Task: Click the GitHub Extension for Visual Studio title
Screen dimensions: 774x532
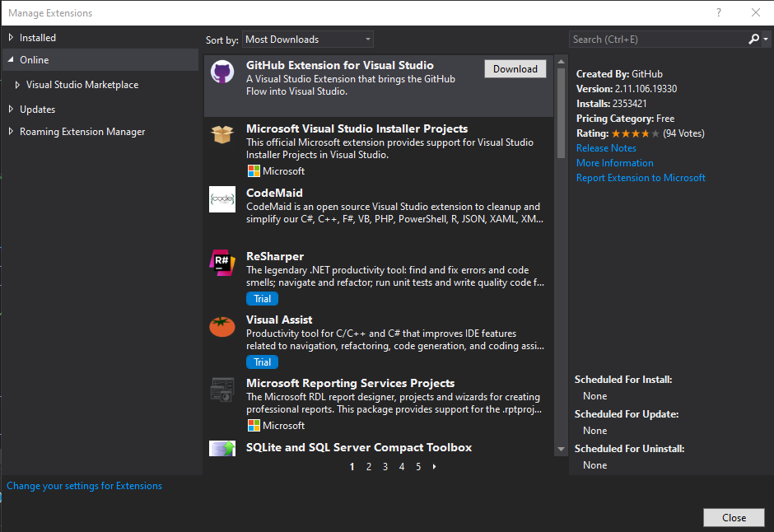Action: 339,65
